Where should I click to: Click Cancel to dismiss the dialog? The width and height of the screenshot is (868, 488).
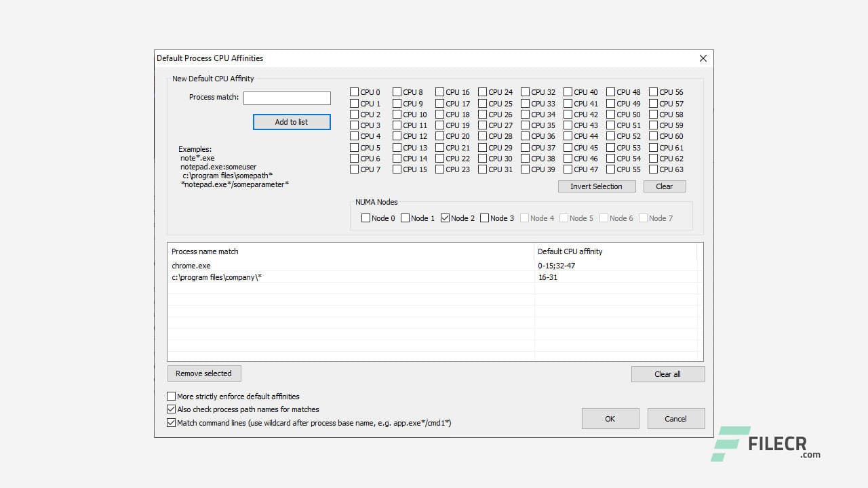point(675,418)
